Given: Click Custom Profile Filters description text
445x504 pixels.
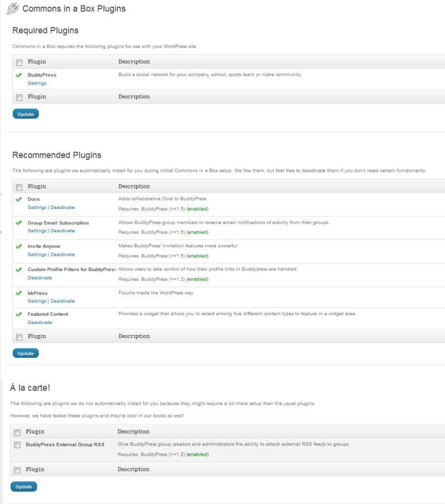Looking at the screenshot, I should pos(208,269).
